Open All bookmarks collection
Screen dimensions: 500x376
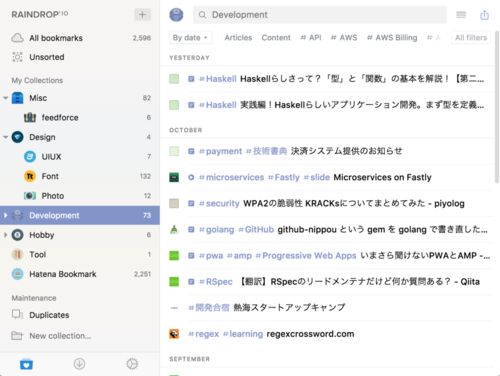click(x=80, y=38)
